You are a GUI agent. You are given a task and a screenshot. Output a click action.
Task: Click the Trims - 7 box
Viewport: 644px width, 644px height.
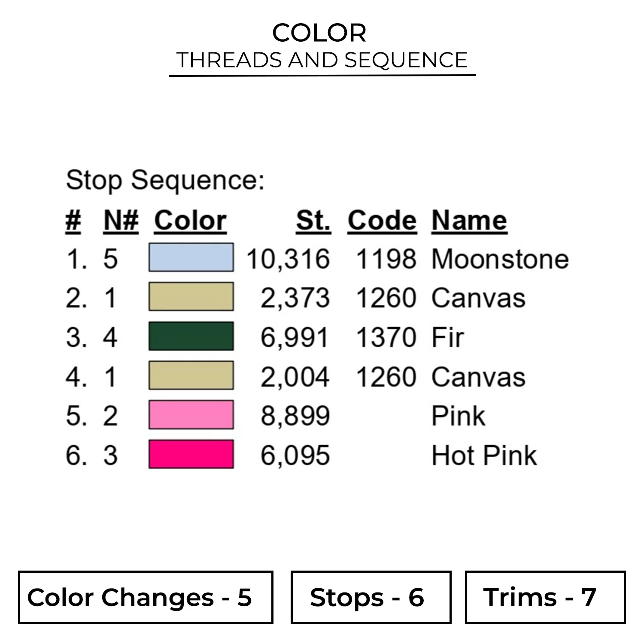pyautogui.click(x=545, y=597)
